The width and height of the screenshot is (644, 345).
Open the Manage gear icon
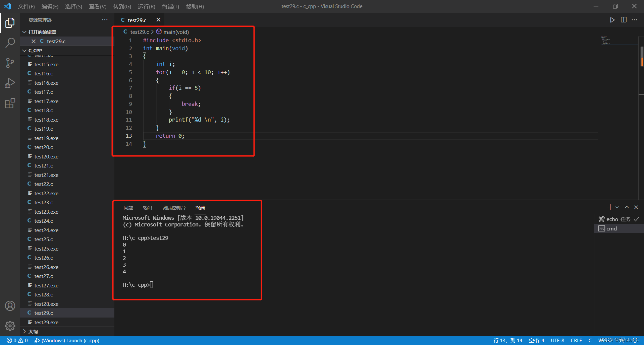[x=10, y=326]
